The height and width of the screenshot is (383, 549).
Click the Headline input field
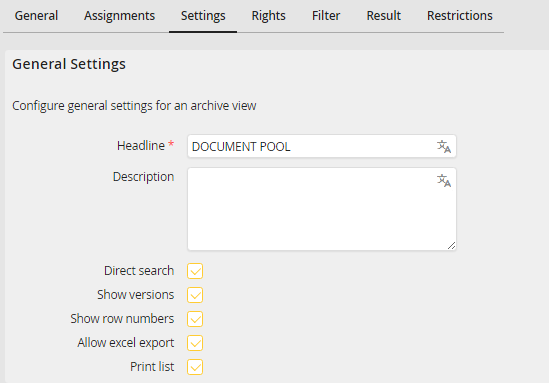[x=322, y=146]
